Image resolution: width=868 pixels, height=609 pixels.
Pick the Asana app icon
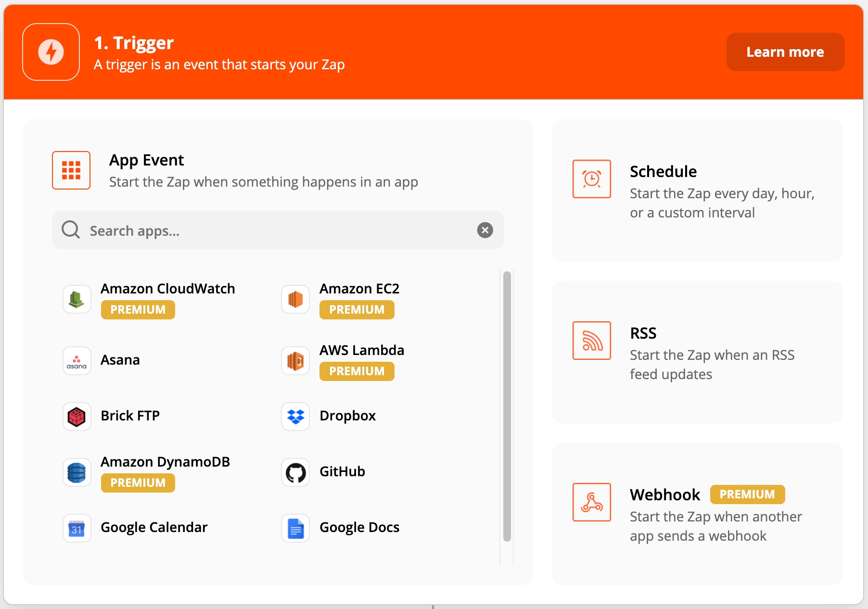77,361
